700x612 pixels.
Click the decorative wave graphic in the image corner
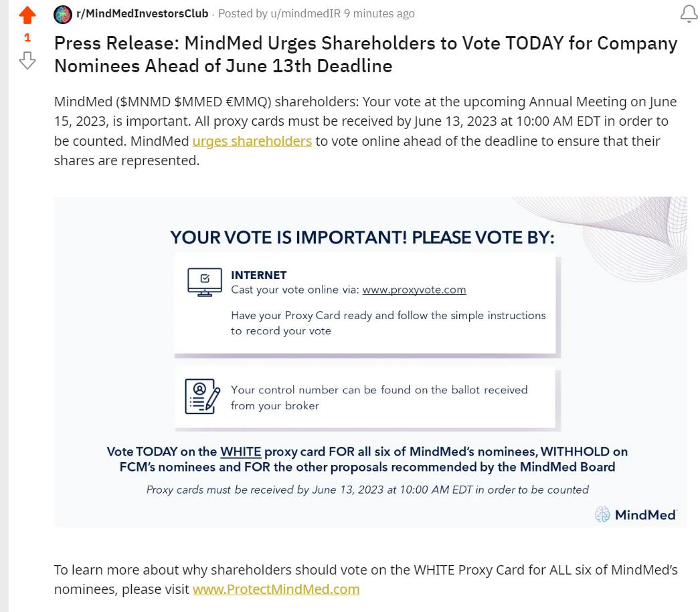pyautogui.click(x=636, y=227)
